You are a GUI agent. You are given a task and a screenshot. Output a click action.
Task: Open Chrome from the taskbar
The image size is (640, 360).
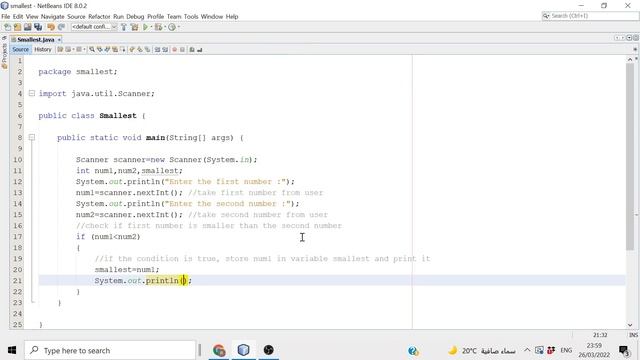(219, 350)
